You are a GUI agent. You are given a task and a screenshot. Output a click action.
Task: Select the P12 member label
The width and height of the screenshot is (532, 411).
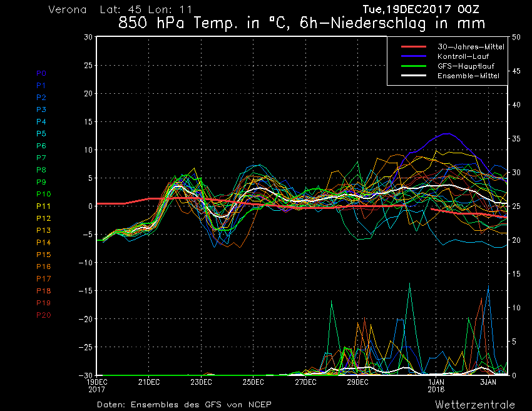point(44,218)
